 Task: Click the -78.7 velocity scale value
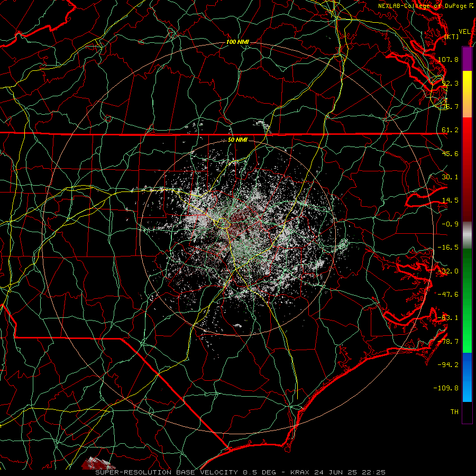click(x=448, y=342)
